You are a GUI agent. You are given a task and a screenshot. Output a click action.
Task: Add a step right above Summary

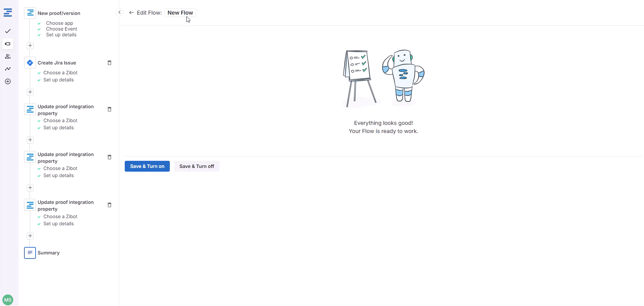coord(30,236)
